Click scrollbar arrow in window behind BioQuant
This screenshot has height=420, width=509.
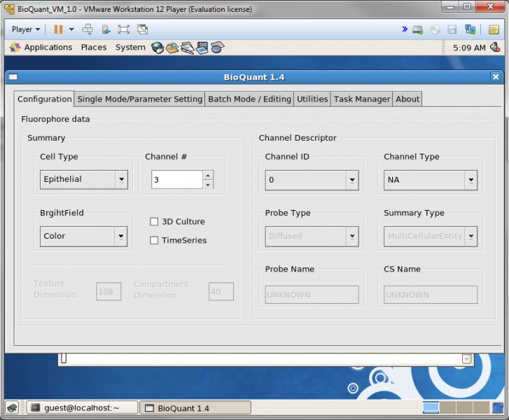pos(466,358)
